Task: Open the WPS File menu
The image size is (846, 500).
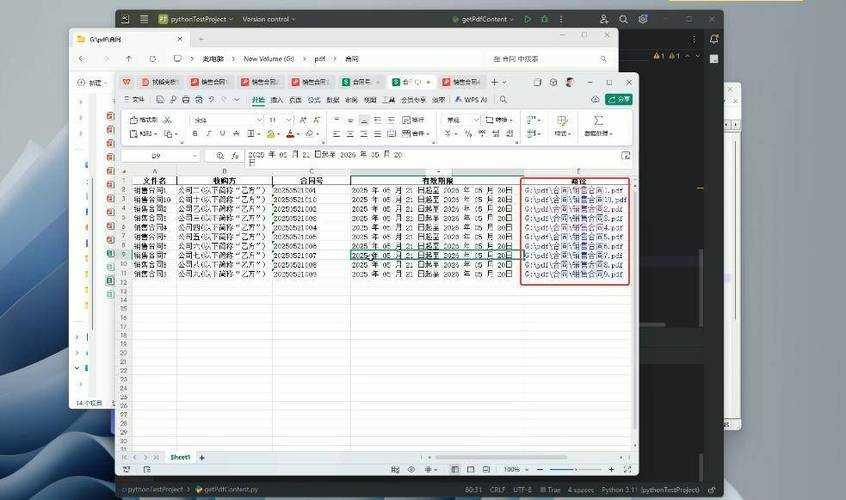Action: pyautogui.click(x=134, y=100)
